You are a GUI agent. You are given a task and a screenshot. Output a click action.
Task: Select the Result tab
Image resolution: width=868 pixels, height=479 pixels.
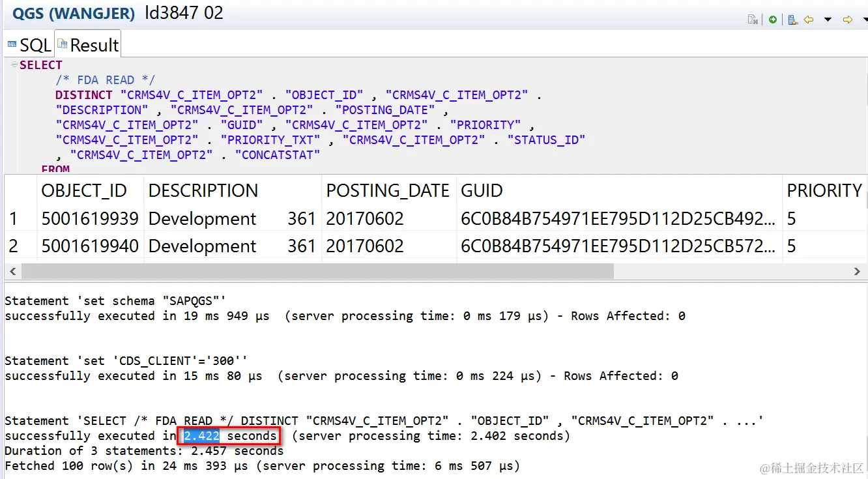[x=88, y=45]
